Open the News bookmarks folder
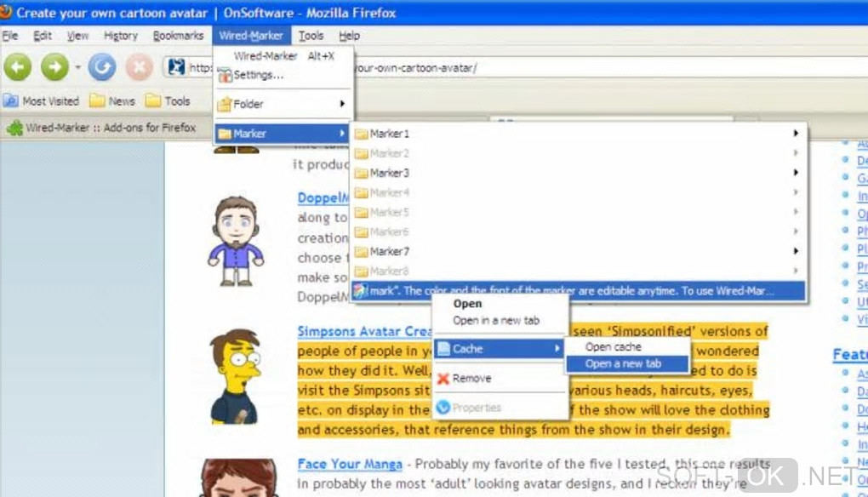Viewport: 868px width, 497px height. click(x=112, y=101)
